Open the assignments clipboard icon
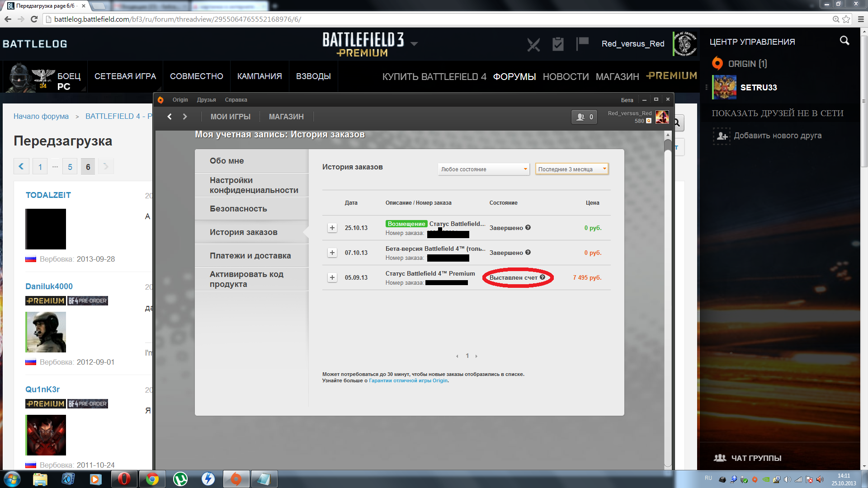Viewport: 868px width, 488px height. tap(558, 44)
